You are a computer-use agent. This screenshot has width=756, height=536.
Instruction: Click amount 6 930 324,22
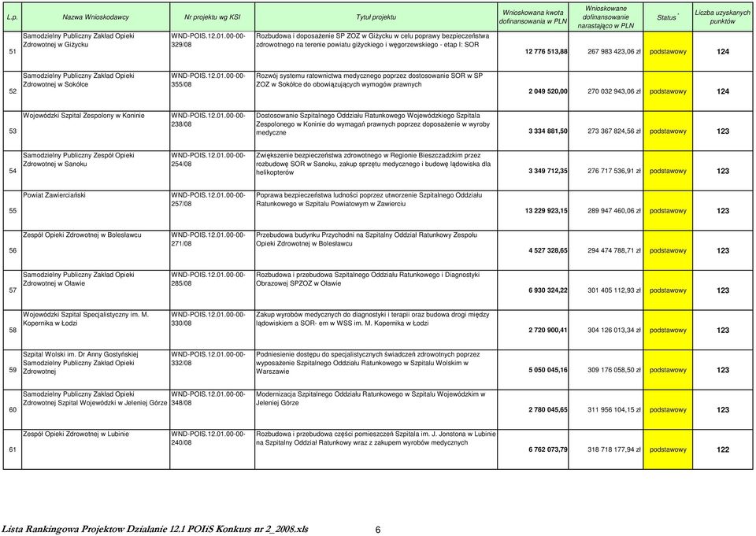pyautogui.click(x=548, y=290)
